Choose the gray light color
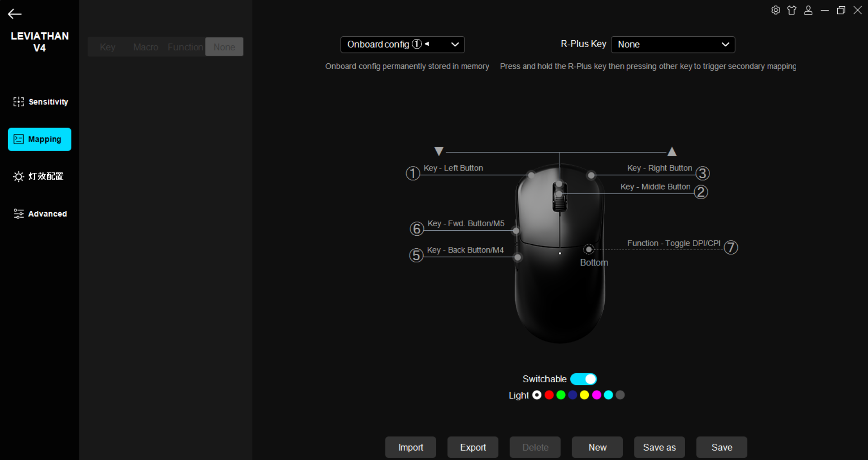The image size is (868, 460). click(620, 395)
